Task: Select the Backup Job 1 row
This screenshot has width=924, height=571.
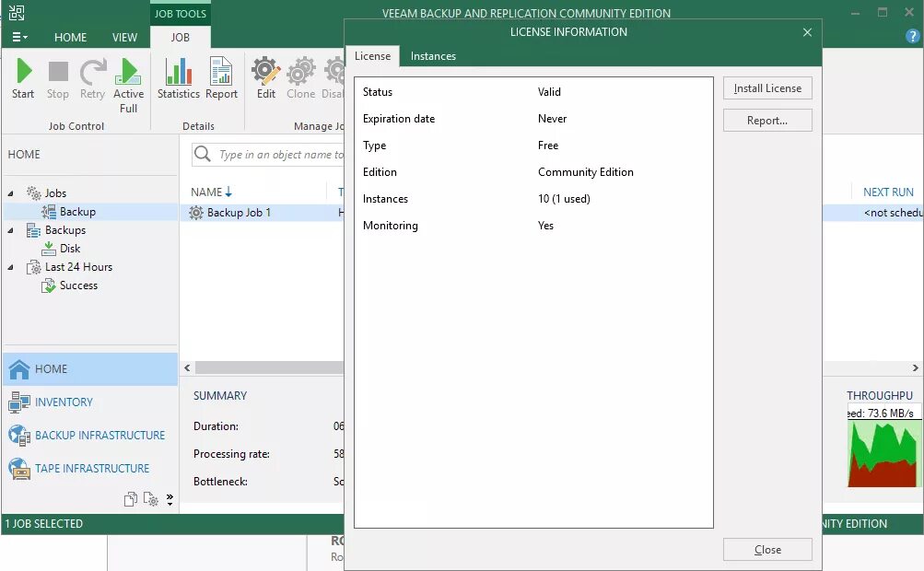Action: pyautogui.click(x=262, y=213)
